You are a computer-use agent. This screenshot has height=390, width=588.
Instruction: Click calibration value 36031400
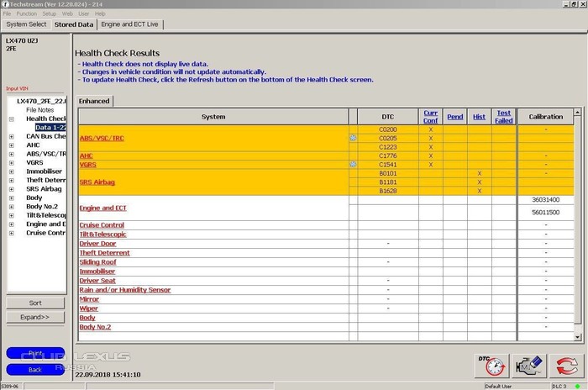pos(546,200)
